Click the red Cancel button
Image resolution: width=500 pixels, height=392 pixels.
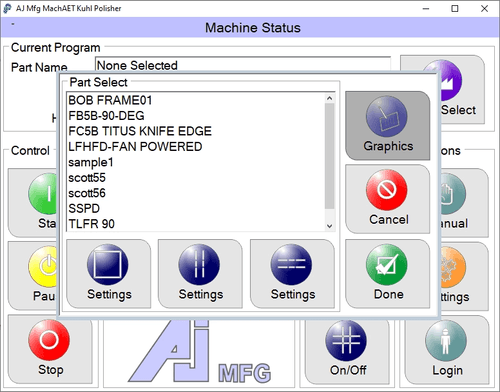click(x=387, y=199)
